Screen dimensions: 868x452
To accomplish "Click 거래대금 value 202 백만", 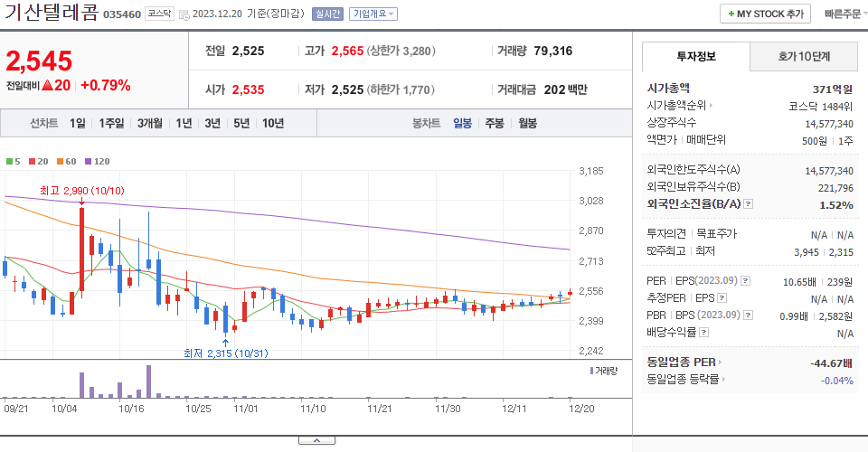I will tap(565, 89).
